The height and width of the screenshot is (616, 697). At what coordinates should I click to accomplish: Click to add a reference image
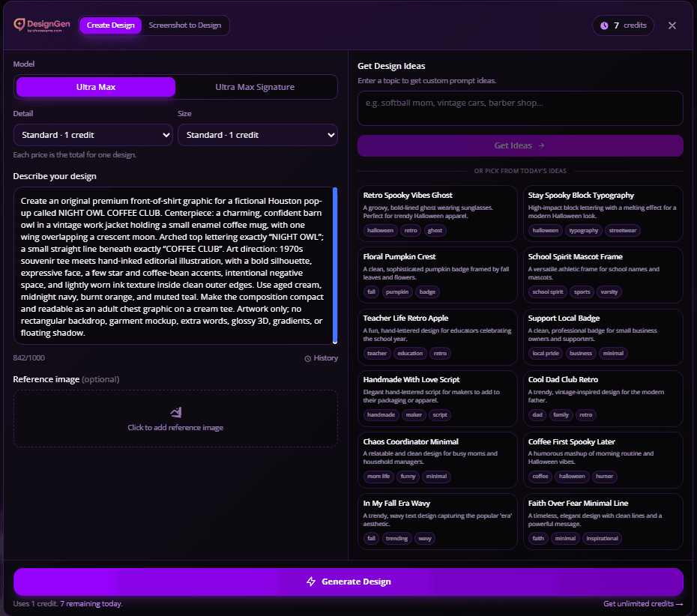(x=175, y=419)
